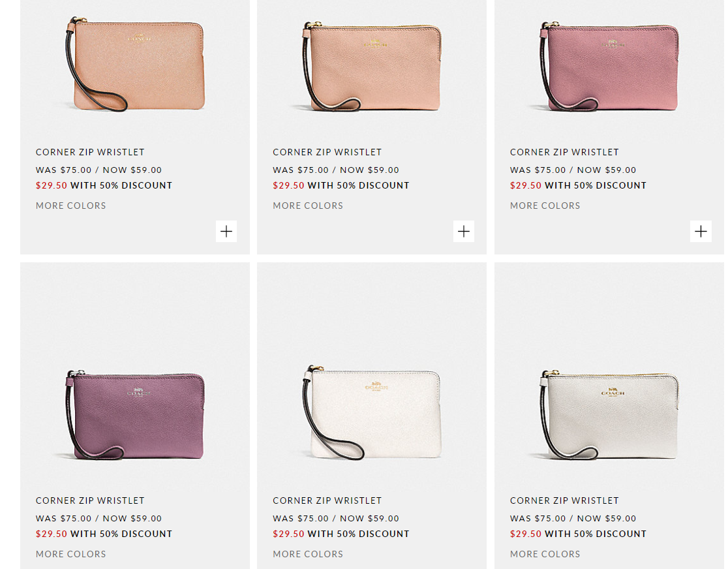Click the Corner Zip Wristlet title of the peach-tan item

[90, 152]
